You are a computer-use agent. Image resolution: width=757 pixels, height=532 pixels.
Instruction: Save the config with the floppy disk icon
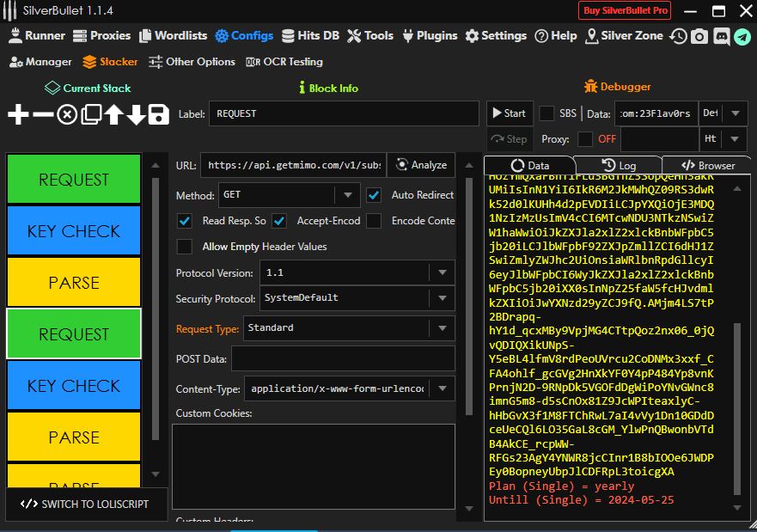159,115
